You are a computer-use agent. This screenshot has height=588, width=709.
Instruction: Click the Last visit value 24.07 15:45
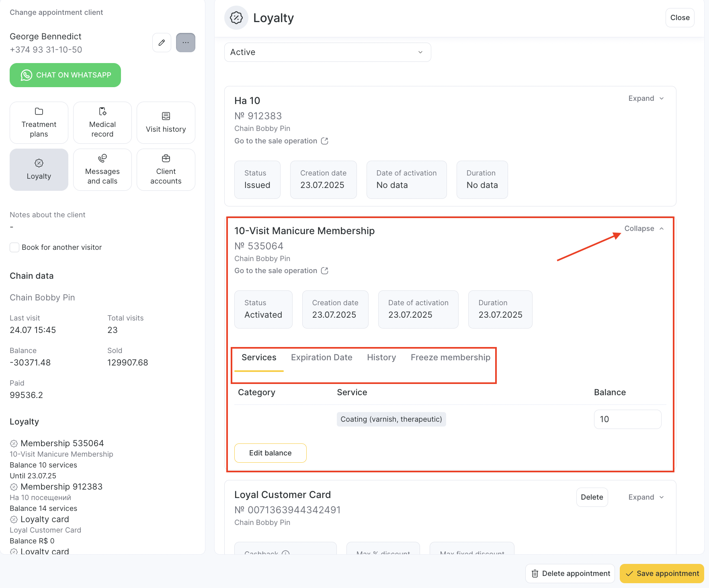[x=33, y=330]
